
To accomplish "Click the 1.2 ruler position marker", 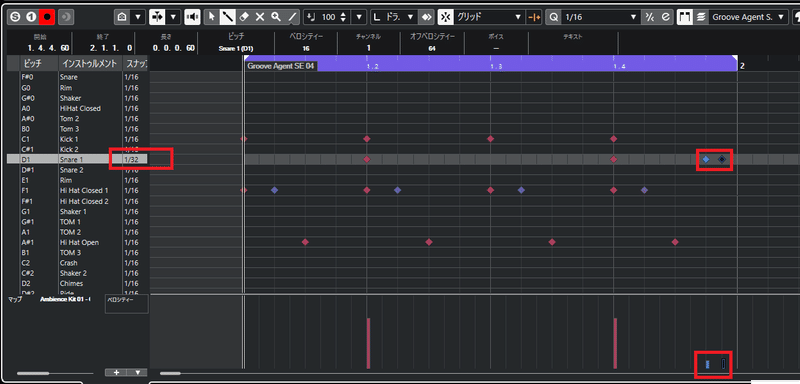I will tap(373, 67).
